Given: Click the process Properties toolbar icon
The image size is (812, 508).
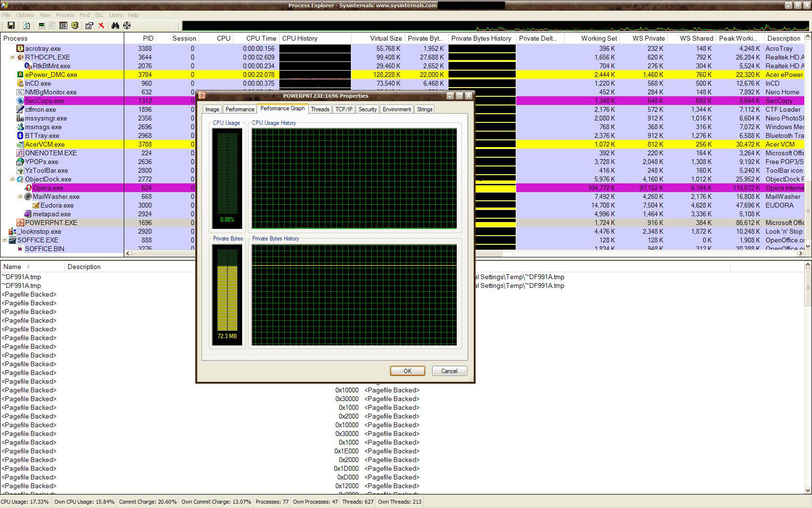Looking at the screenshot, I should point(89,26).
